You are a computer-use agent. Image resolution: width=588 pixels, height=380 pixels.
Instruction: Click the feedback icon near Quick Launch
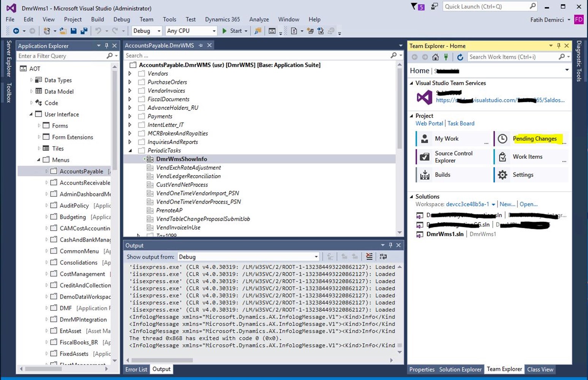(434, 6)
